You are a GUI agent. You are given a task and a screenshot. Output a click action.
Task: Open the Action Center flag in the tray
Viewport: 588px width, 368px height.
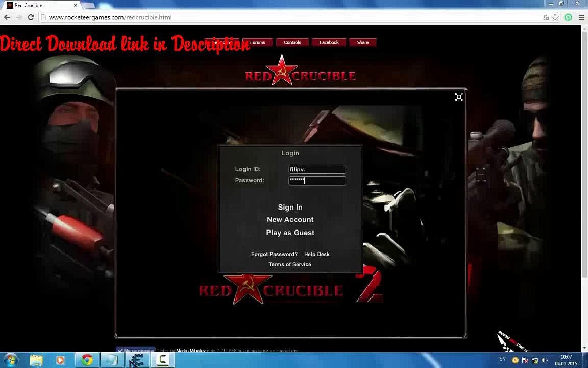[525, 360]
